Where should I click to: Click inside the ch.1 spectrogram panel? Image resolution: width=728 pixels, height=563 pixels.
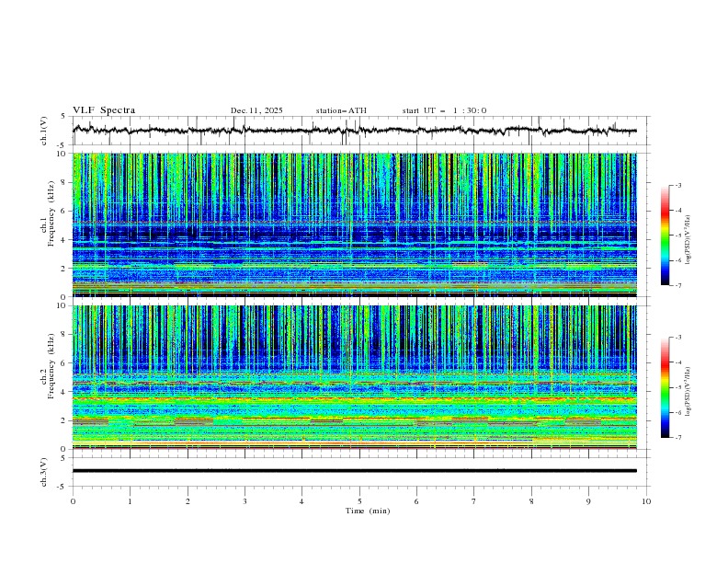(x=358, y=224)
